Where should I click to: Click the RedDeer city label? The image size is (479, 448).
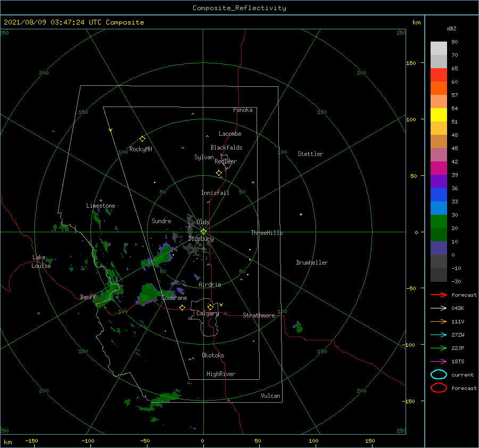coord(226,161)
